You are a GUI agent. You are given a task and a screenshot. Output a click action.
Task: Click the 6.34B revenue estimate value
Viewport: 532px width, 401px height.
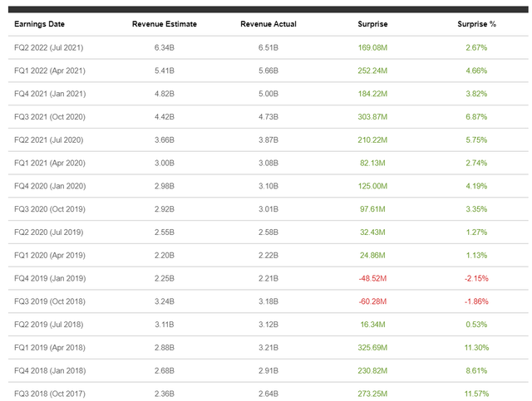tap(165, 48)
